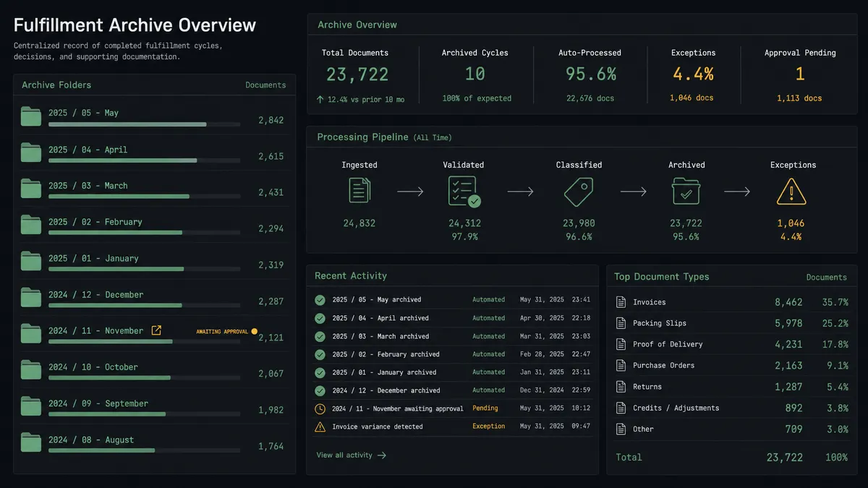Screen dimensions: 868x488
Task: Click the Returns document type icon
Action: 620,387
